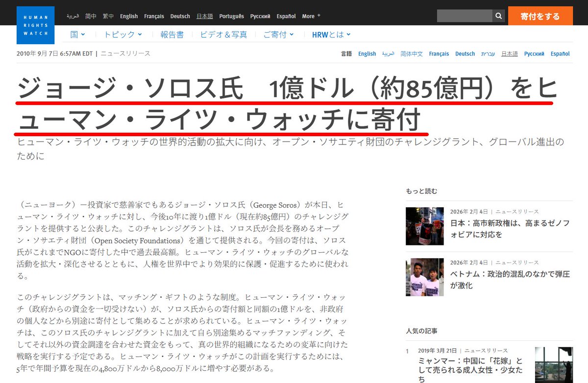Open thumbnail for ベトナム article
Screen dimensions: 588x383
(425, 277)
